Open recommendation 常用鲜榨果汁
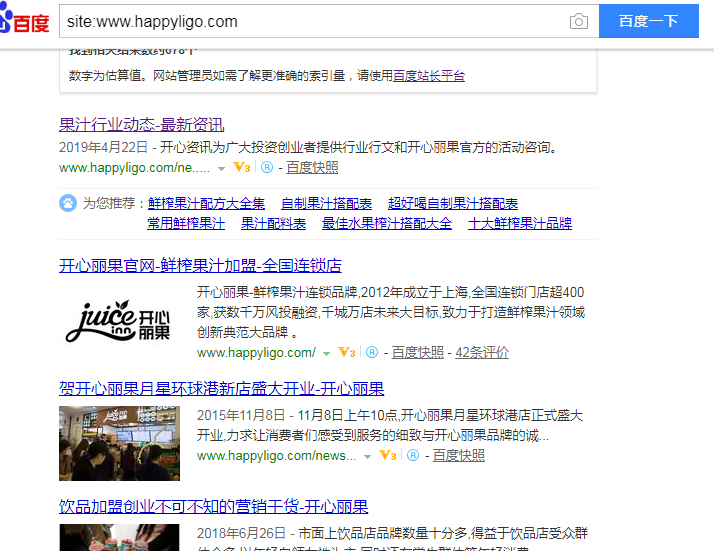This screenshot has height=551, width=714. [x=186, y=223]
